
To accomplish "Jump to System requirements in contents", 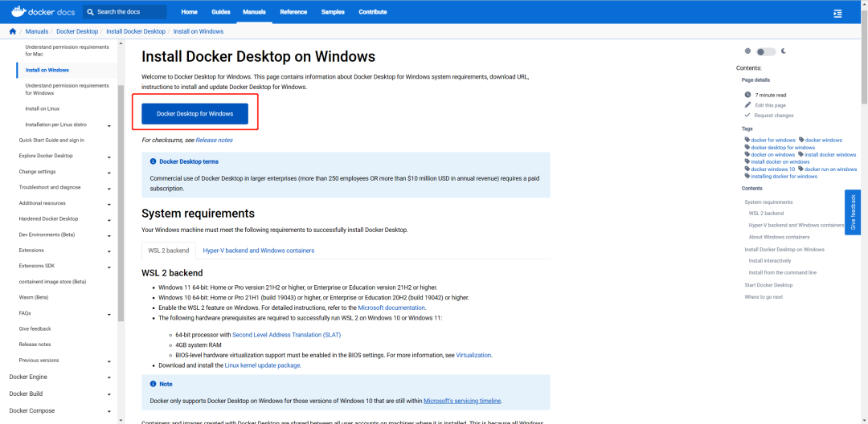I will pos(768,202).
